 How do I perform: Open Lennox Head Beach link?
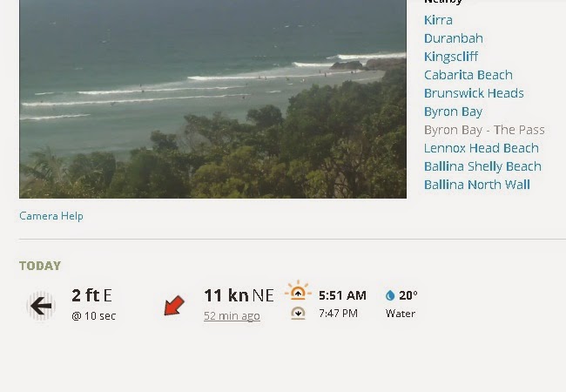pyautogui.click(x=482, y=148)
